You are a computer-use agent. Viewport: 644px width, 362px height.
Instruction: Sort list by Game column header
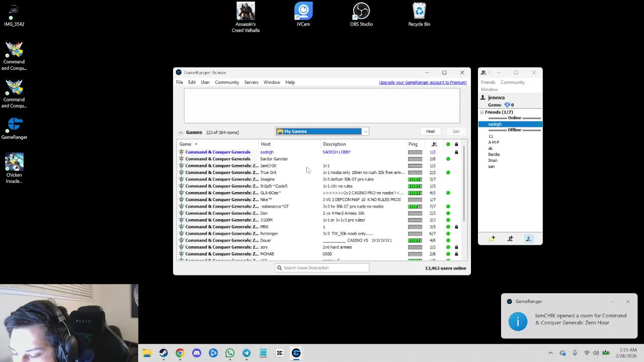point(218,144)
